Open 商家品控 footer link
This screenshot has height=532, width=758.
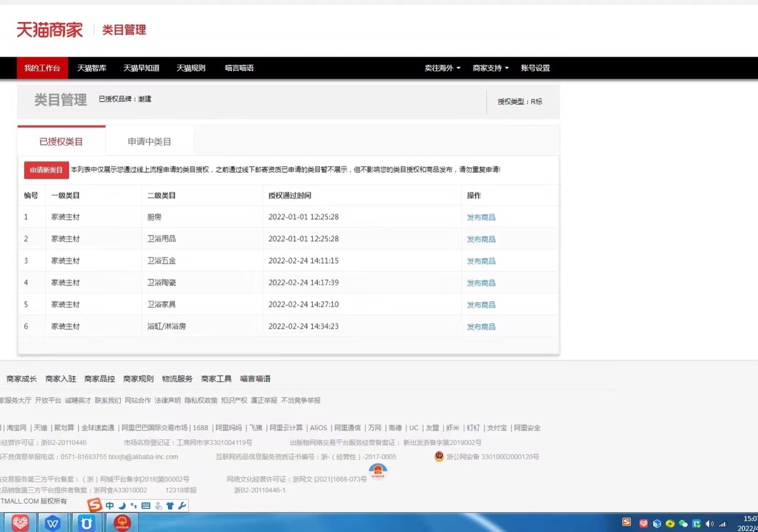pos(100,379)
